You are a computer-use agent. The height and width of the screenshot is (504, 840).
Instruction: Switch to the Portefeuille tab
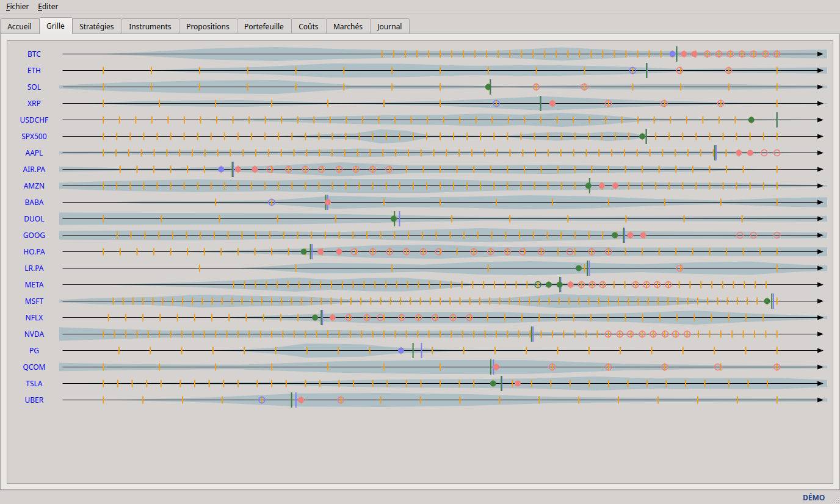(264, 26)
